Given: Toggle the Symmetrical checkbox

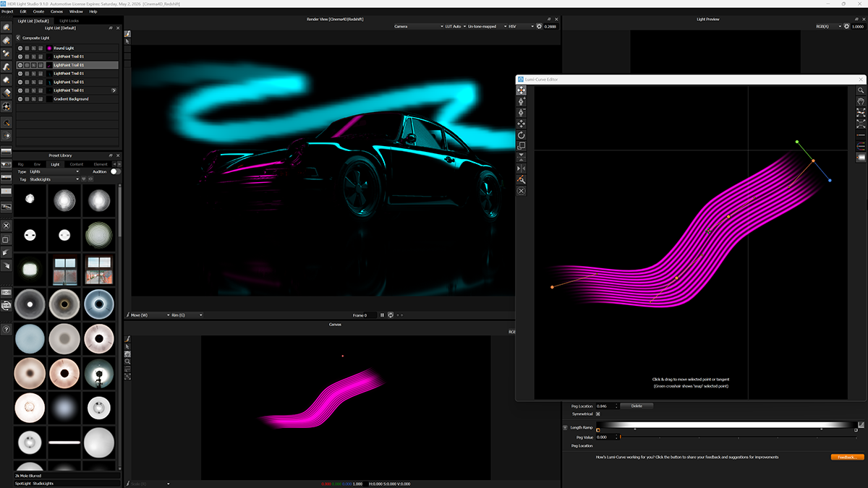Looking at the screenshot, I should coord(597,414).
